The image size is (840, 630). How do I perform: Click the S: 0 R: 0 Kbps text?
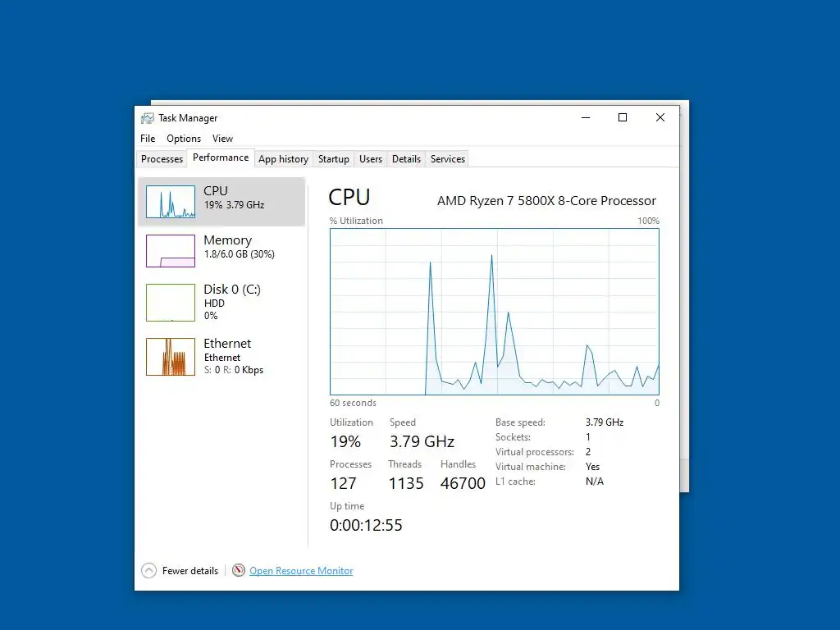click(x=234, y=370)
